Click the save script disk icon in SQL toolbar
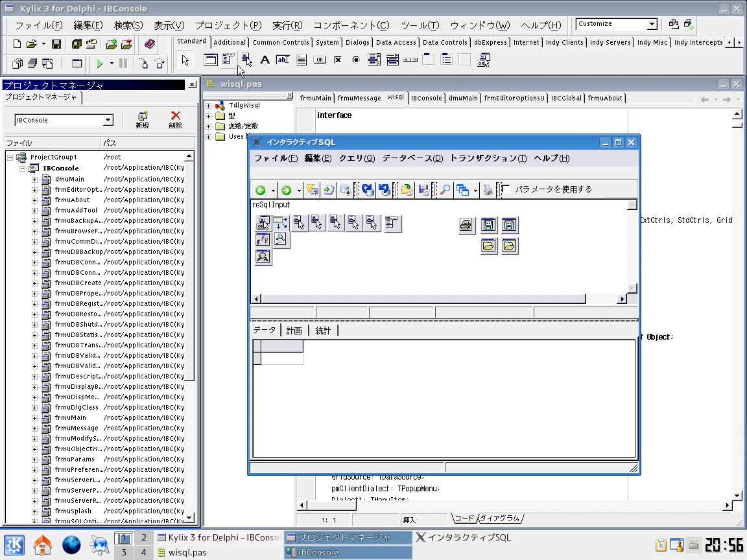The height and width of the screenshot is (560, 747). point(423,190)
